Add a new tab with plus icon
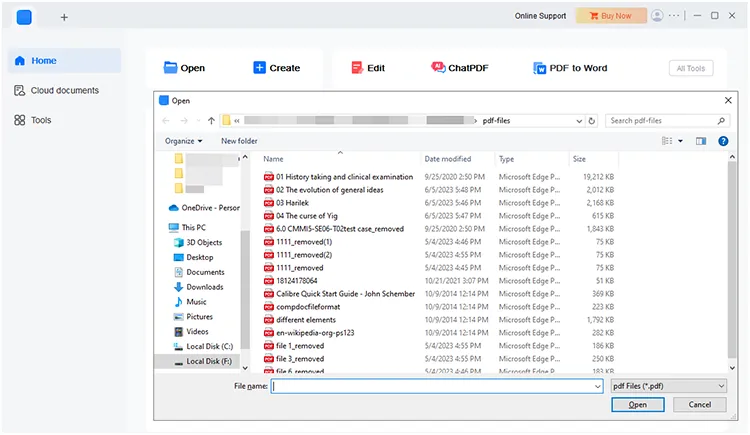The width and height of the screenshot is (750, 435). tap(64, 17)
